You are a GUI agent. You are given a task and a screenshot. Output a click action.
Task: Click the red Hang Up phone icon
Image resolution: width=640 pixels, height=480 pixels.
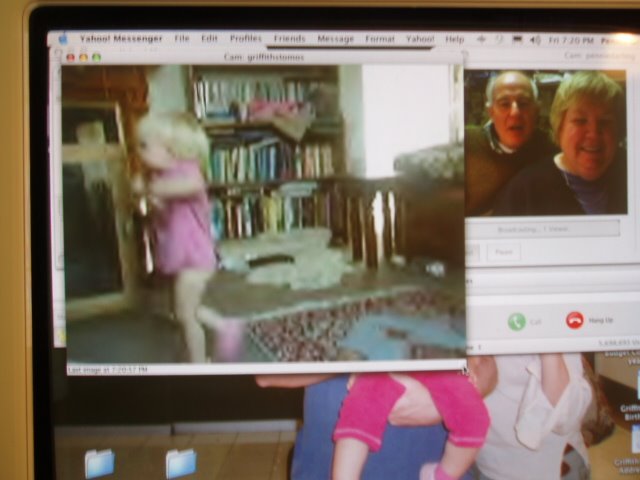[x=575, y=320]
